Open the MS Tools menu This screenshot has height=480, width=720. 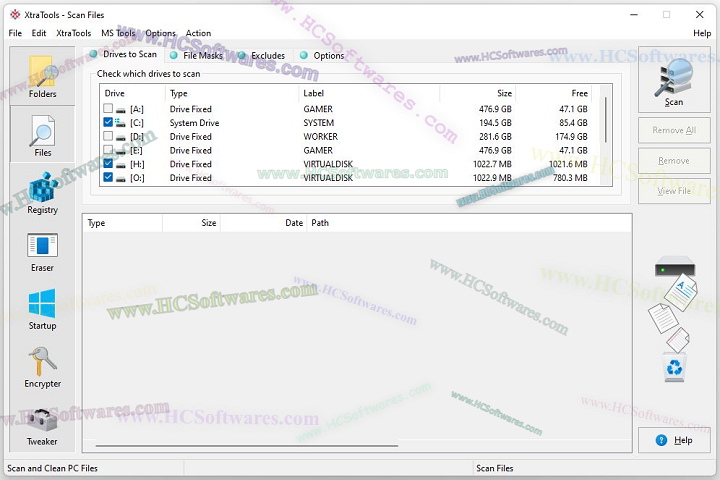pos(118,33)
